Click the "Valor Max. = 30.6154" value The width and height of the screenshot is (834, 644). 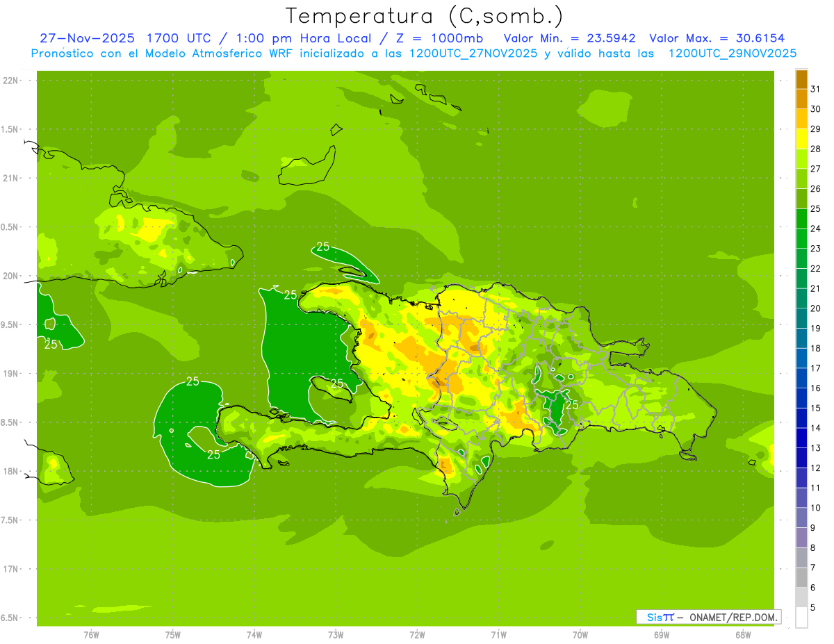(717, 38)
